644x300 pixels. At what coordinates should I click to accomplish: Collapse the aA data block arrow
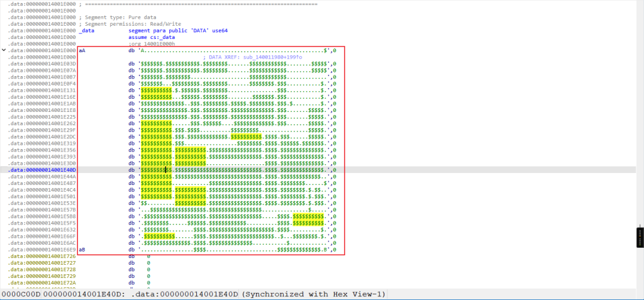5,50
